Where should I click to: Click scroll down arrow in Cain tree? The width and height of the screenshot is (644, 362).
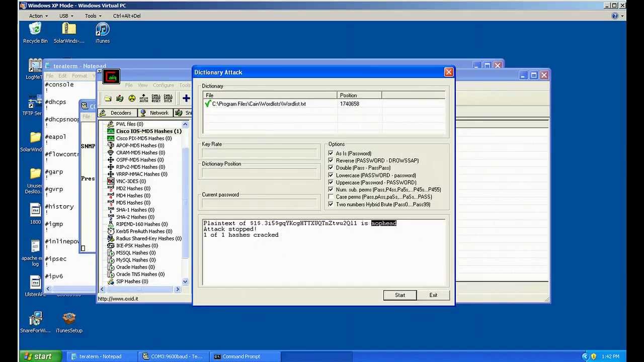tap(185, 282)
